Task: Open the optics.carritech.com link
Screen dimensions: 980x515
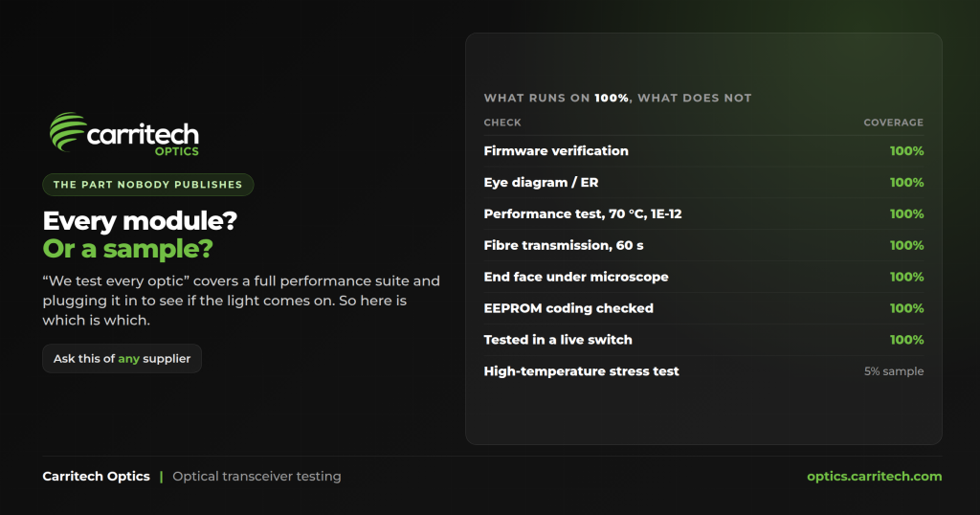Action: click(875, 477)
